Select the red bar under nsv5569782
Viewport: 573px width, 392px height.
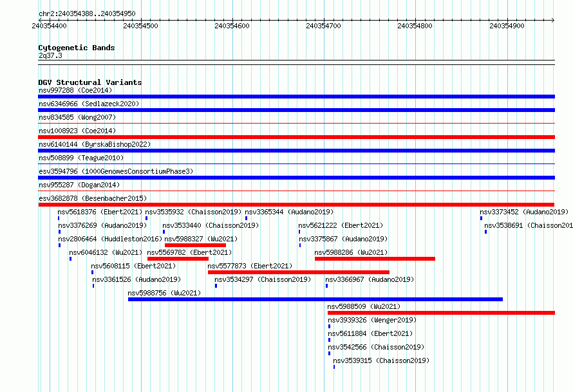178,259
